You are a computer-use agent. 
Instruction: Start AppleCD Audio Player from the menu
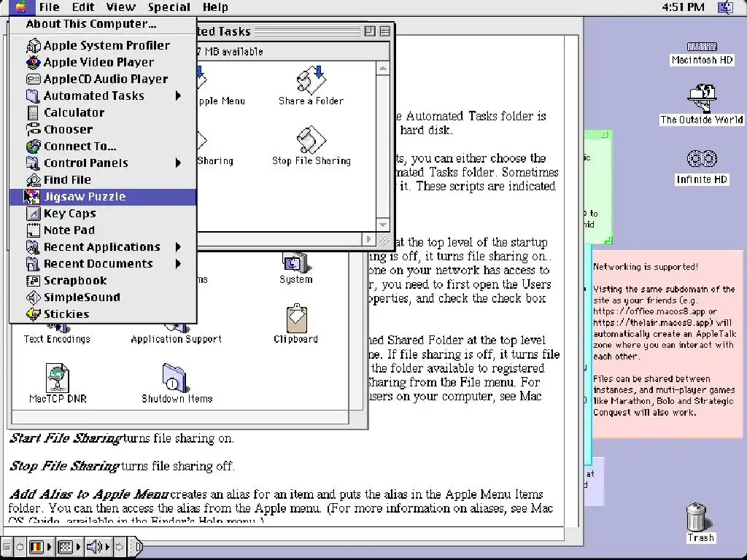103,79
